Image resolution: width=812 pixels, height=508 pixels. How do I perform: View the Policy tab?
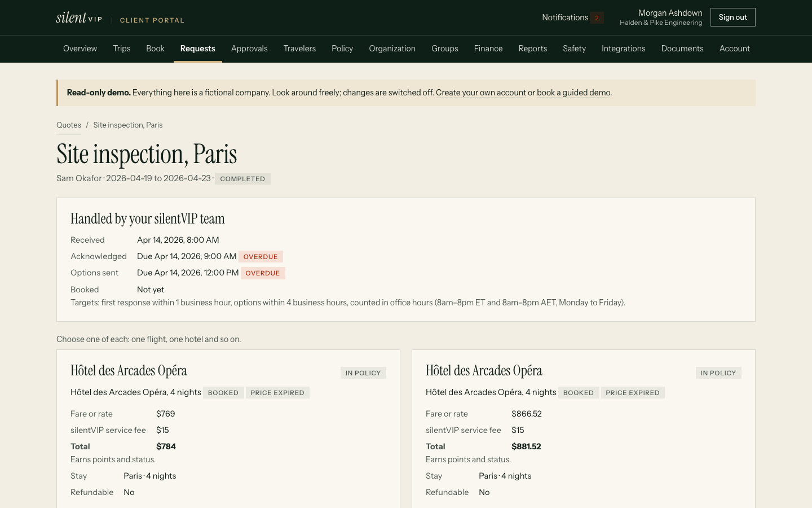(x=342, y=49)
